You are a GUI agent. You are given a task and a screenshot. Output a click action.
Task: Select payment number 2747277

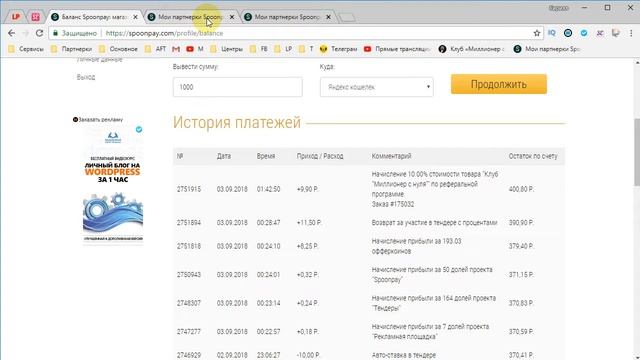(x=189, y=332)
